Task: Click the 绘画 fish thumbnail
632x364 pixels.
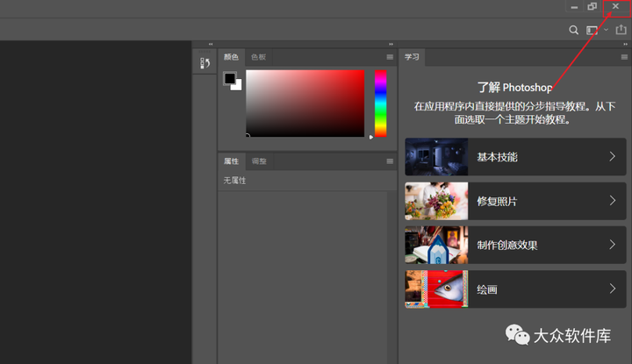Action: [x=436, y=289]
